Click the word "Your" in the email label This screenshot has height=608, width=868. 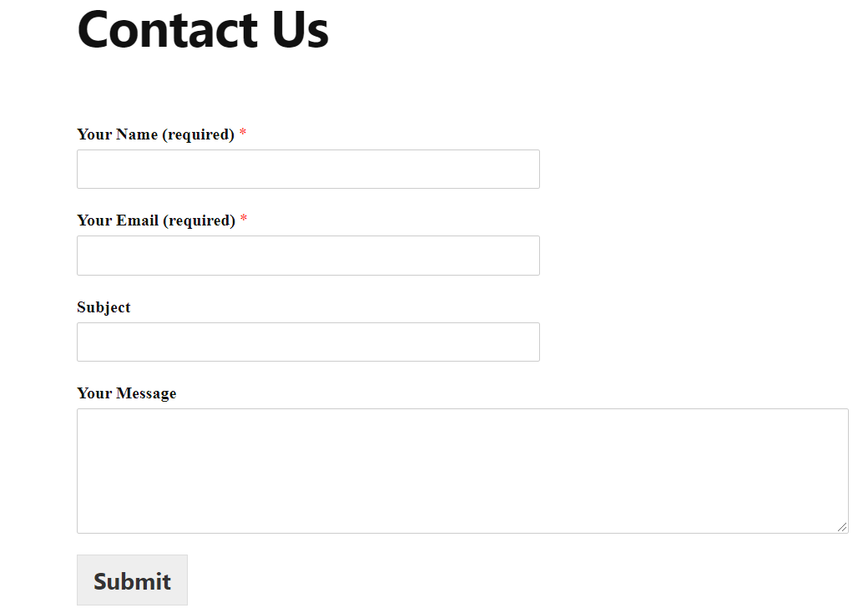click(94, 220)
